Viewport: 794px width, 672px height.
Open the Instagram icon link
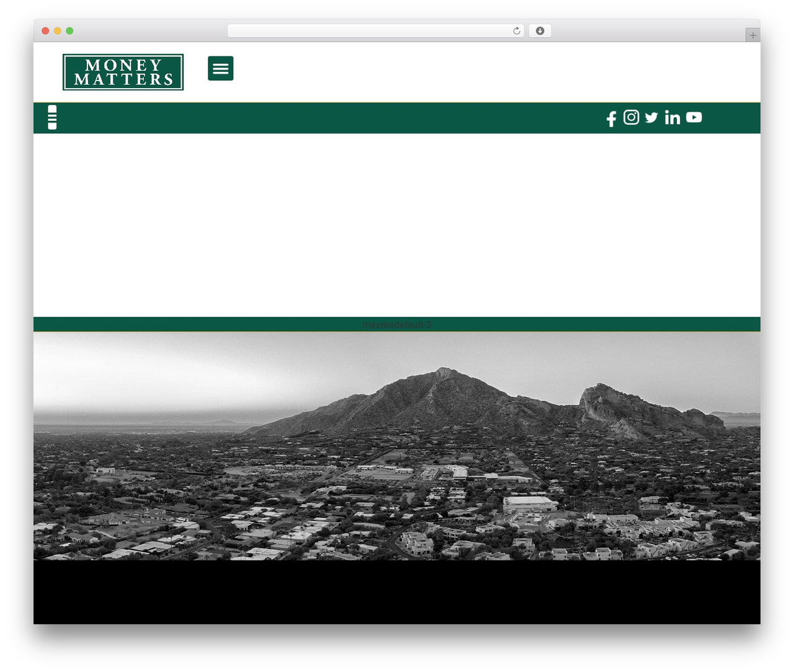point(631,117)
